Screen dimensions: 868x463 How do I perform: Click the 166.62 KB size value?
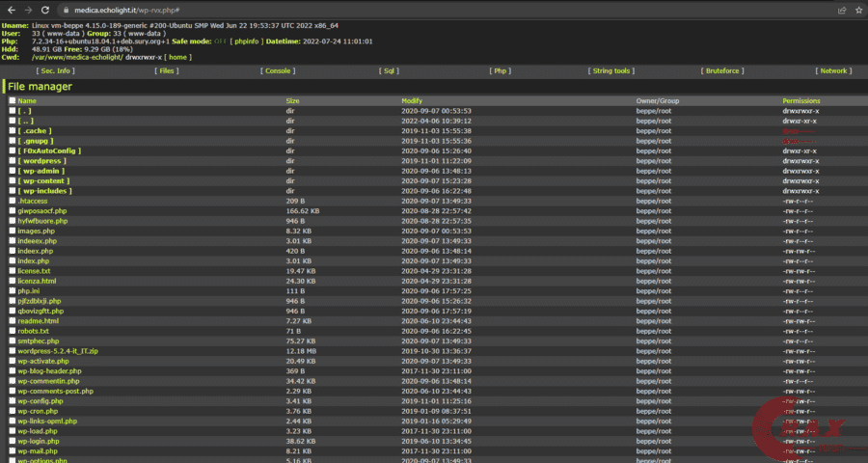point(302,211)
